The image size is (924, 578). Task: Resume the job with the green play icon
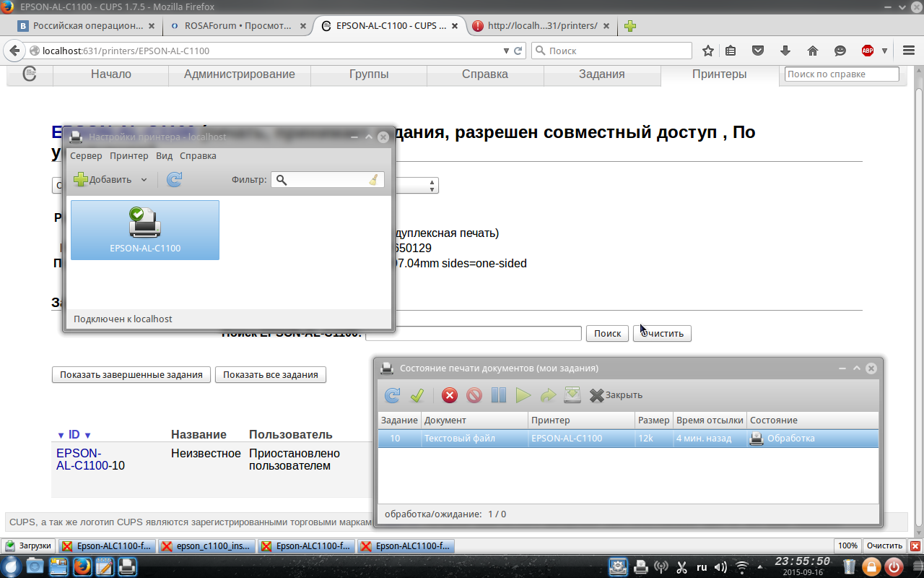523,395
